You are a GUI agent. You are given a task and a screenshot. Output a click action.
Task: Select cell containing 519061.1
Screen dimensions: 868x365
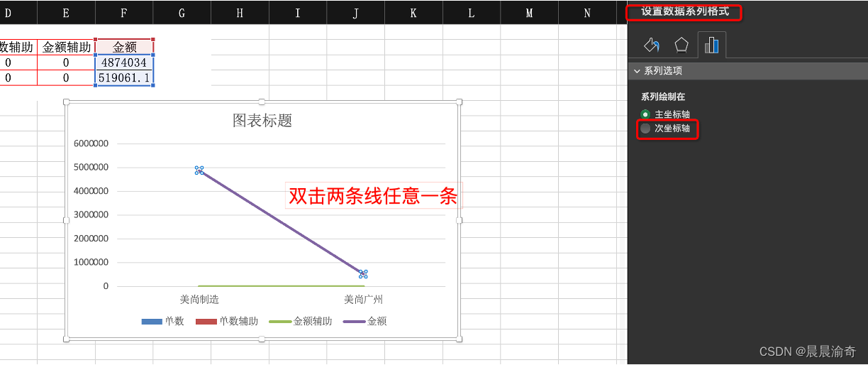124,78
